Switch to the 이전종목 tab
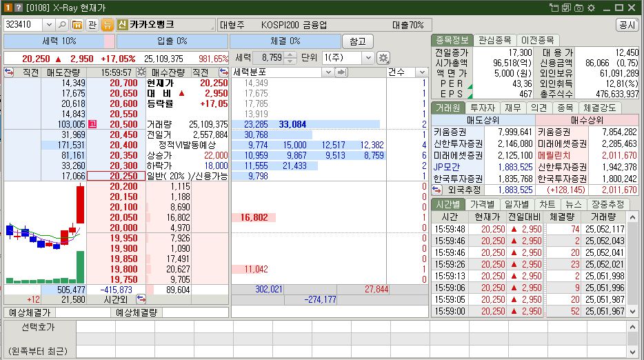 [x=537, y=40]
